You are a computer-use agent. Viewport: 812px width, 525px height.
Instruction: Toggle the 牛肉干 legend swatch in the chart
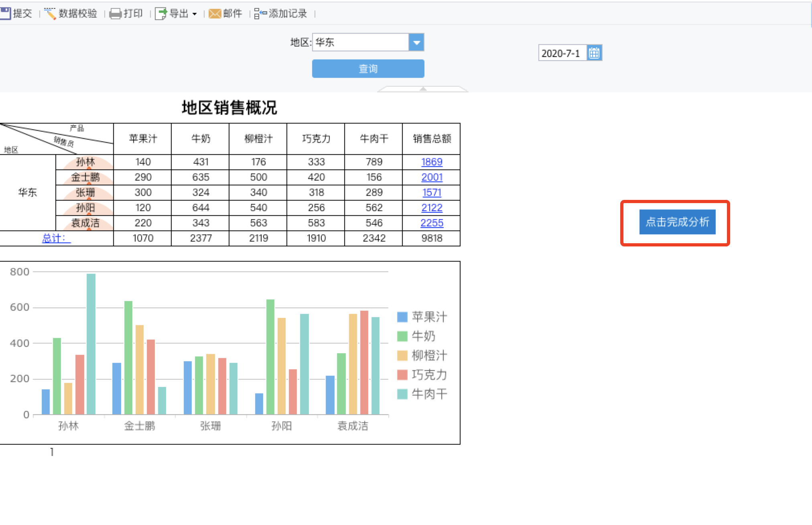[x=402, y=394]
